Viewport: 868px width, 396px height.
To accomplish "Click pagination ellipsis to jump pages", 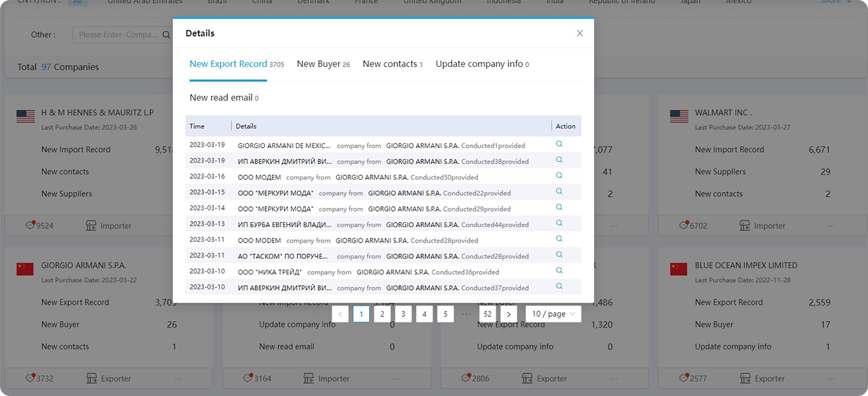I will tap(466, 314).
